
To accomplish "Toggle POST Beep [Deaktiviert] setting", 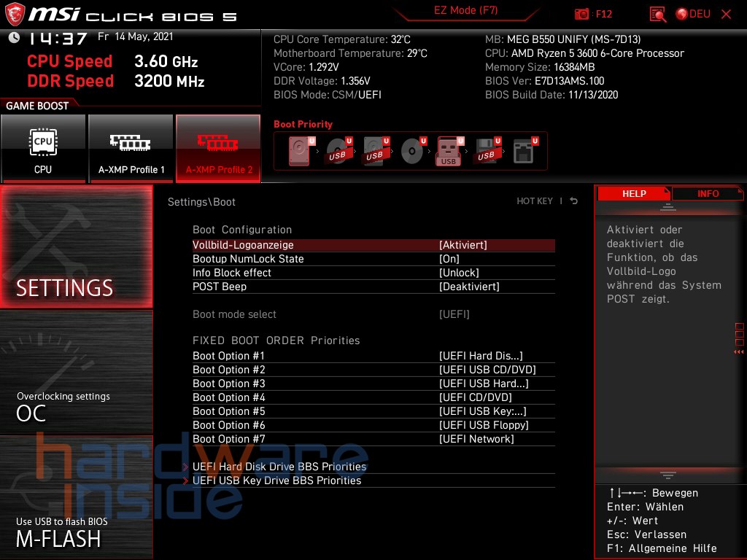I will [x=373, y=286].
